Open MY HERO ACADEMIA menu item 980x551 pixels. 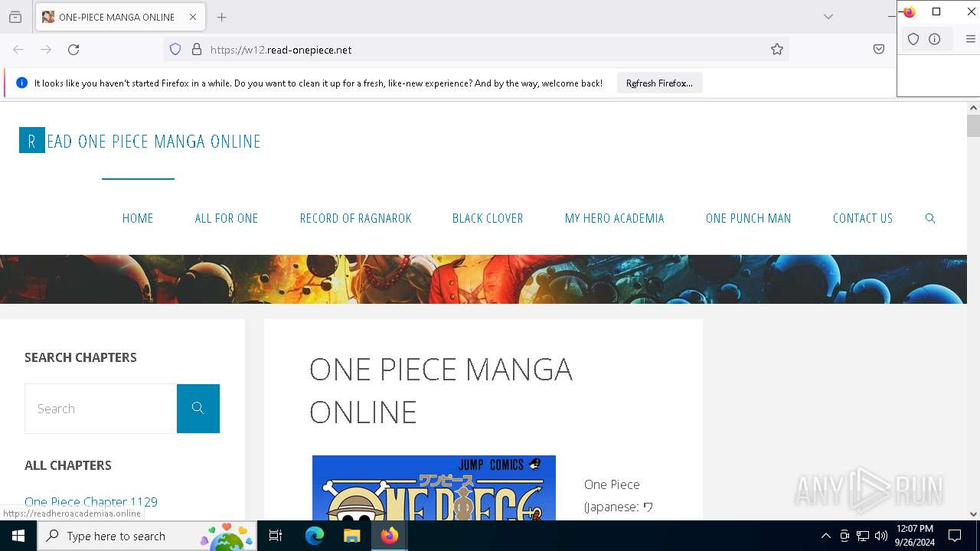615,218
